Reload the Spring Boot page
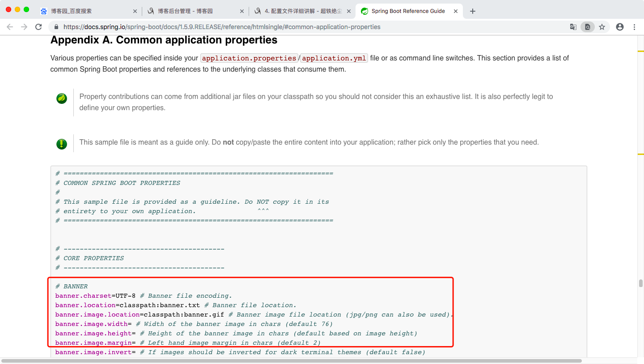The height and width of the screenshot is (364, 644). (38, 27)
